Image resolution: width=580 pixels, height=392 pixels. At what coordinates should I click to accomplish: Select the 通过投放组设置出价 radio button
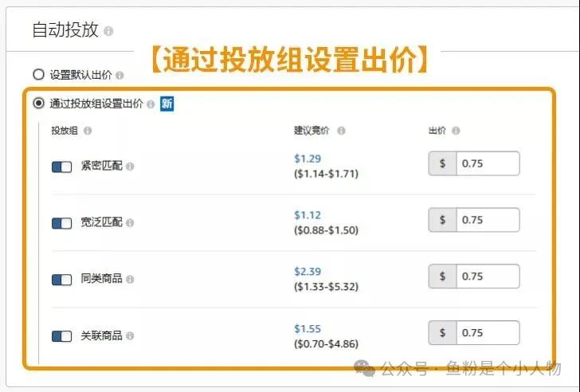(38, 103)
